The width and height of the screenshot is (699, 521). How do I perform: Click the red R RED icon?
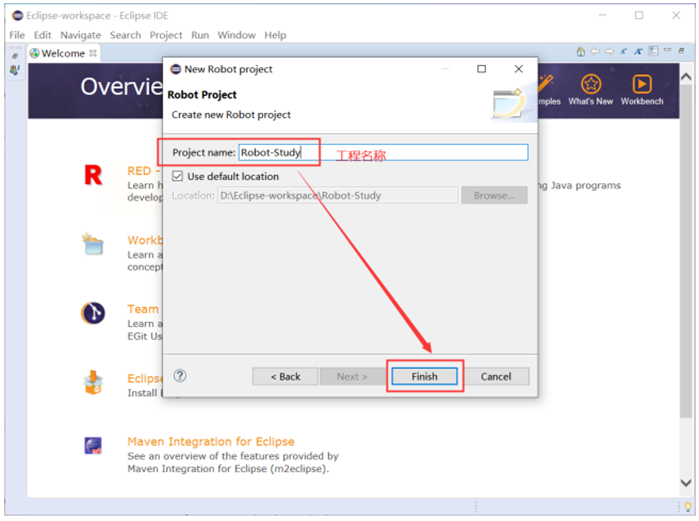(93, 175)
